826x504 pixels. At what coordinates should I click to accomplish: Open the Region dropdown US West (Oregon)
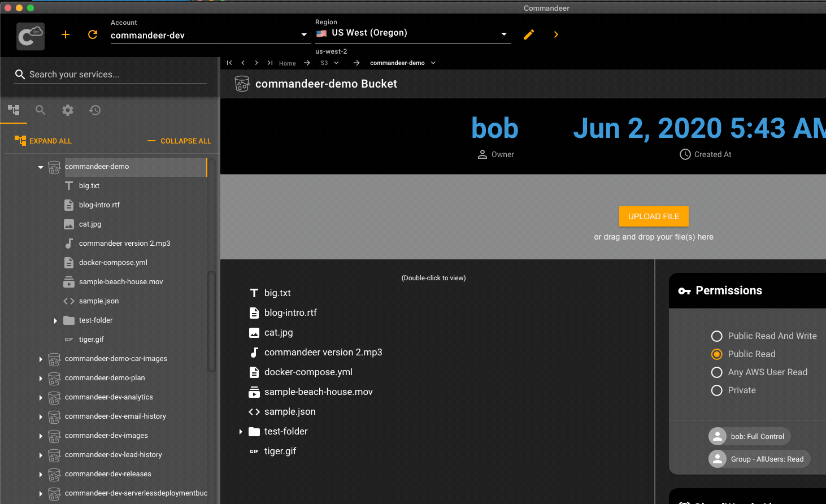412,33
